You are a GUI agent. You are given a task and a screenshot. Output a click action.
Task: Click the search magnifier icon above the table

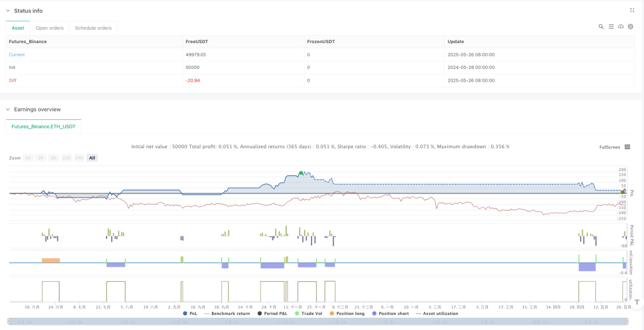pos(601,27)
